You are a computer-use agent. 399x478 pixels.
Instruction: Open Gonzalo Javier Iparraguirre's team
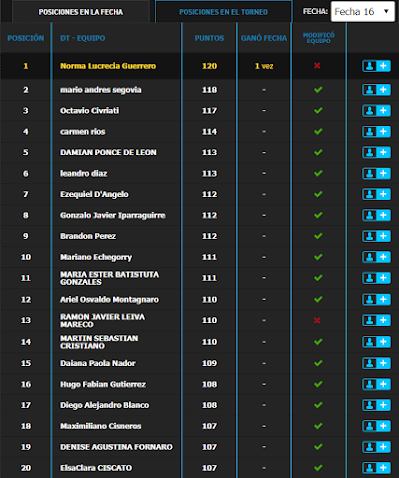point(113,216)
